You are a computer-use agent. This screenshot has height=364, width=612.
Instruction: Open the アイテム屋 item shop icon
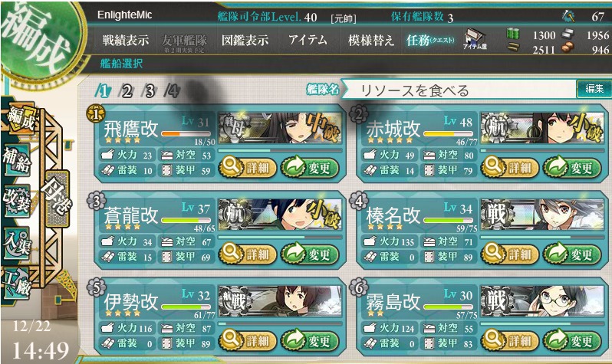point(475,40)
